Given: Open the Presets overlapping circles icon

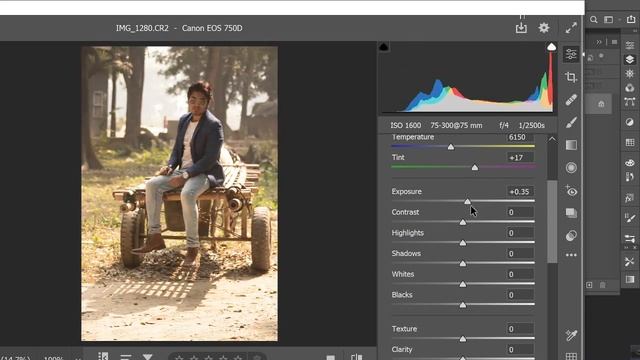Looking at the screenshot, I should (x=571, y=236).
